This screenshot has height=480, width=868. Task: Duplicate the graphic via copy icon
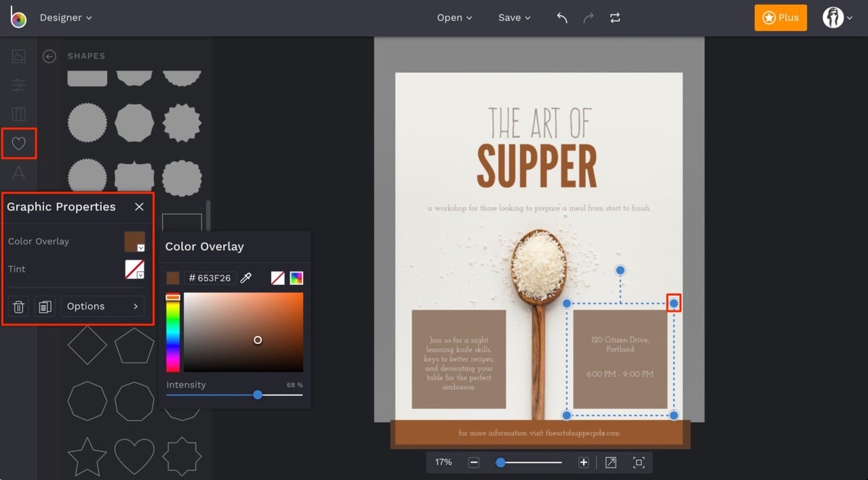point(45,306)
